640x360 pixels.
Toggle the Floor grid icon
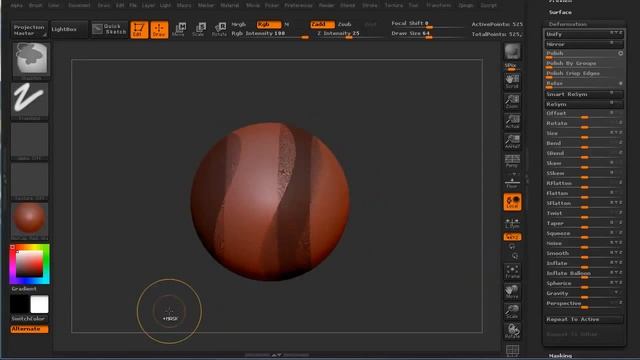(512, 181)
